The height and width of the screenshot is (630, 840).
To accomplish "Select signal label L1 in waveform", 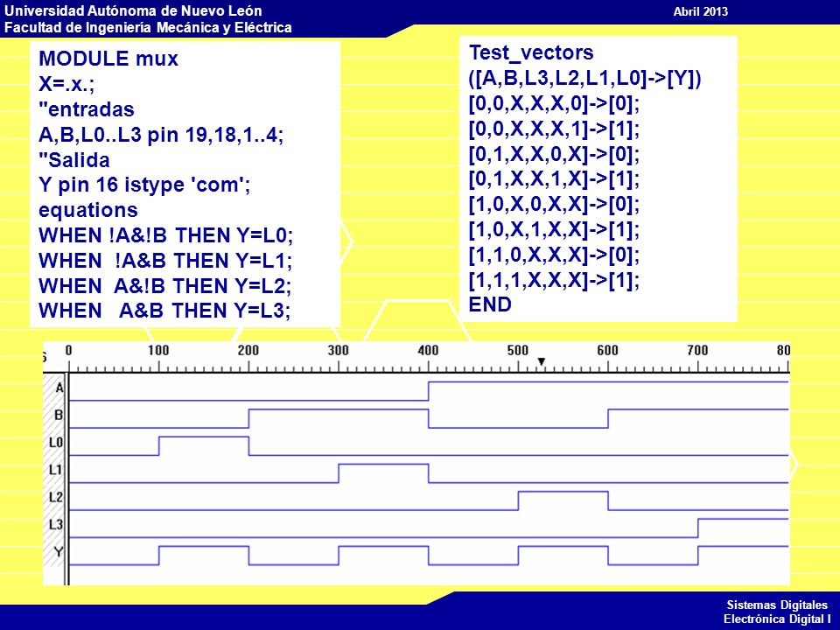I will (56, 469).
